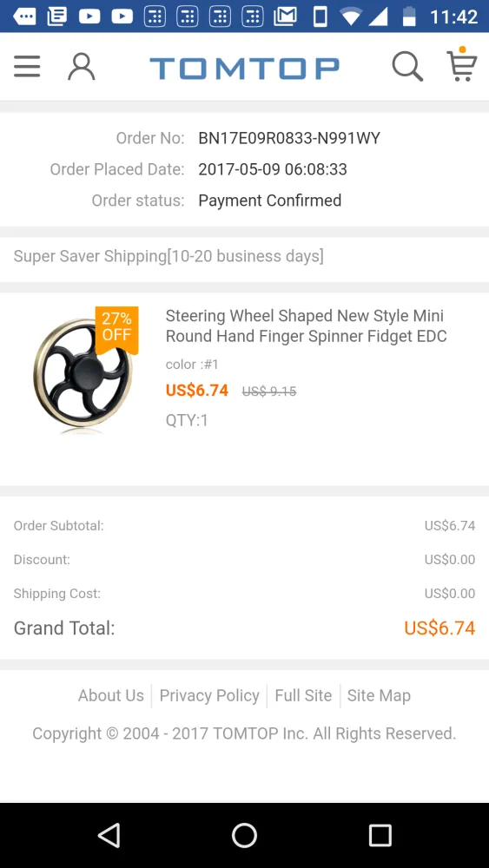
Task: Tap the Android home circle button
Action: (244, 835)
